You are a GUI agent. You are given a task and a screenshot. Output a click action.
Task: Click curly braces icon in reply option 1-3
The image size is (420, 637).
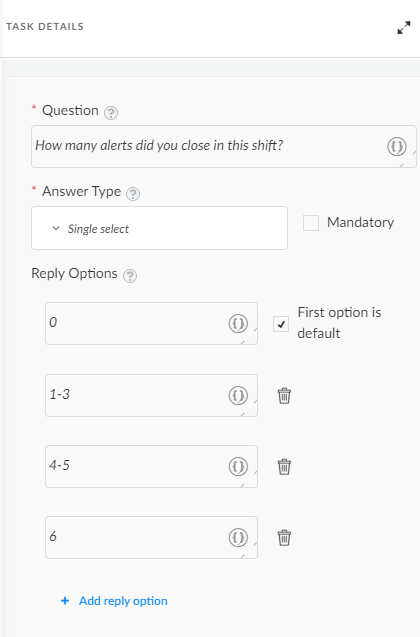pyautogui.click(x=238, y=395)
